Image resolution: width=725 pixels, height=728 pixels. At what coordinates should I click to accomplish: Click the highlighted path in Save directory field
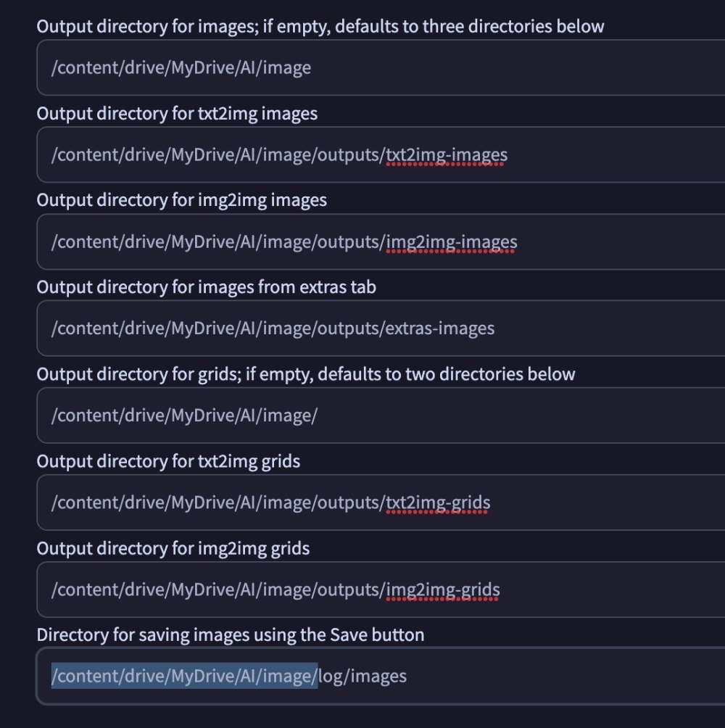(184, 677)
